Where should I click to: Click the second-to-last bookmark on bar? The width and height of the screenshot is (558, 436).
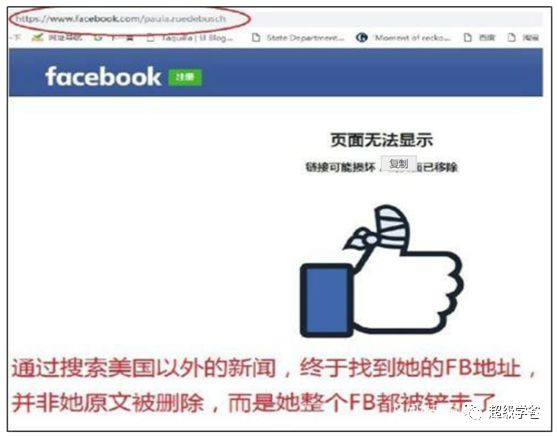(479, 37)
